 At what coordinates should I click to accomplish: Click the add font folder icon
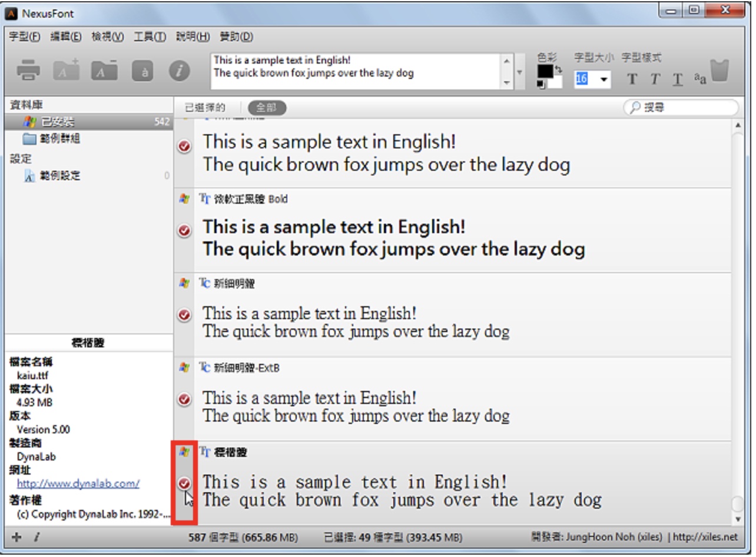(67, 70)
